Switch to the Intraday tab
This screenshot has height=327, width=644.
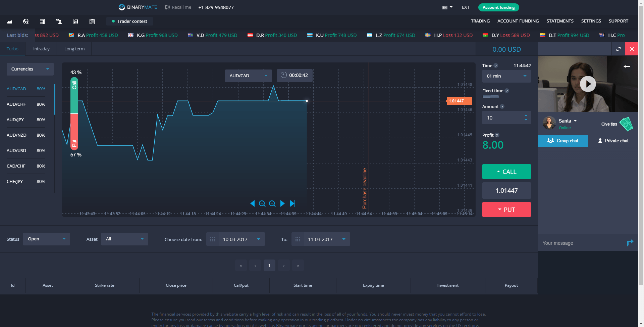pyautogui.click(x=41, y=49)
